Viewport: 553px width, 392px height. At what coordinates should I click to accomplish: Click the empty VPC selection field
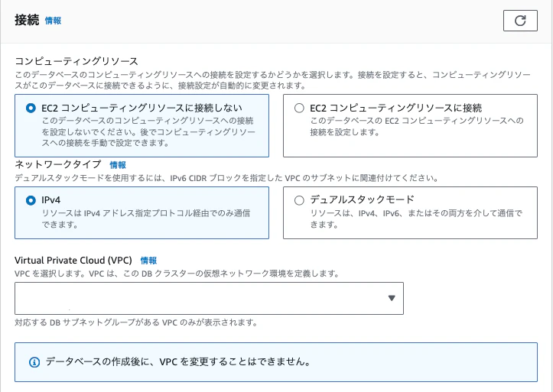(x=209, y=298)
